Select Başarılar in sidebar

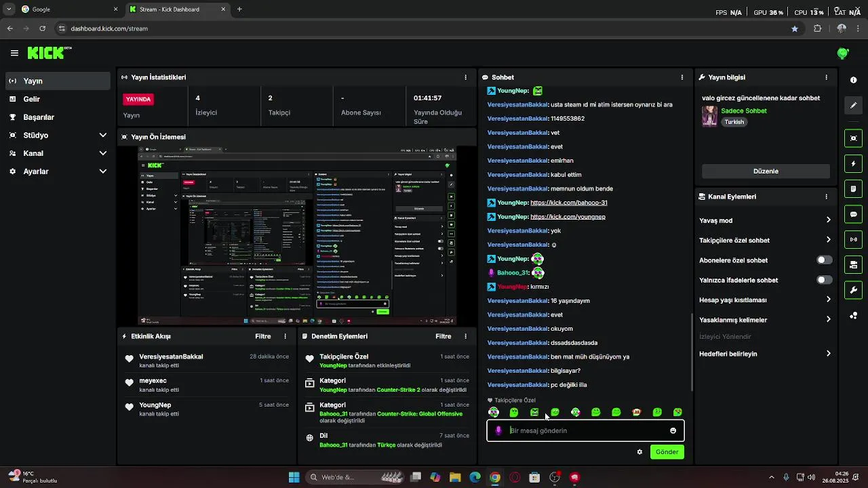(x=58, y=117)
